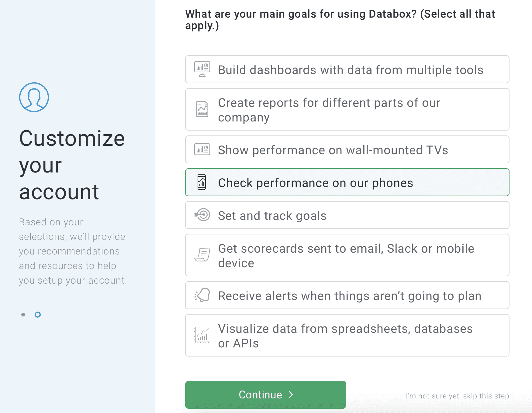Select 'Set and track goals'

click(347, 215)
